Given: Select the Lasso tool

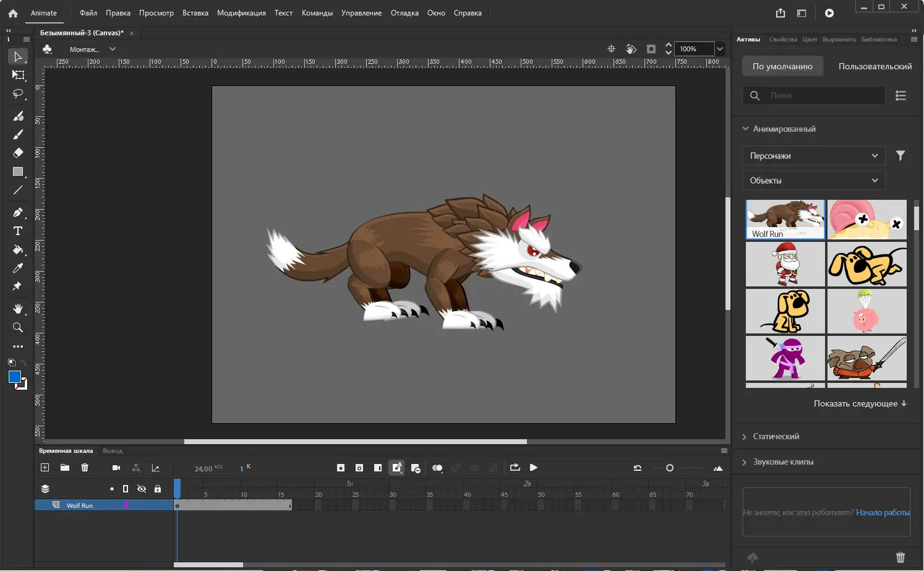Looking at the screenshot, I should [x=18, y=94].
